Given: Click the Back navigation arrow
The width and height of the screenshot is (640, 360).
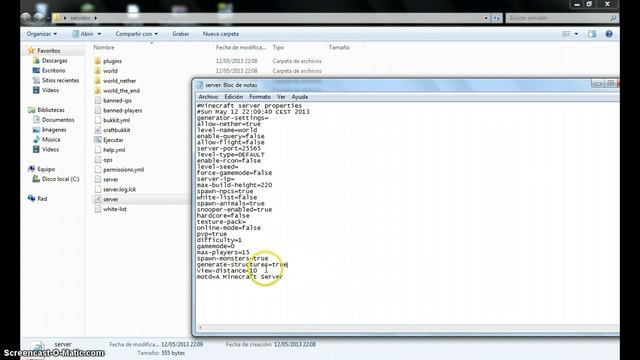Looking at the screenshot, I should 26,18.
